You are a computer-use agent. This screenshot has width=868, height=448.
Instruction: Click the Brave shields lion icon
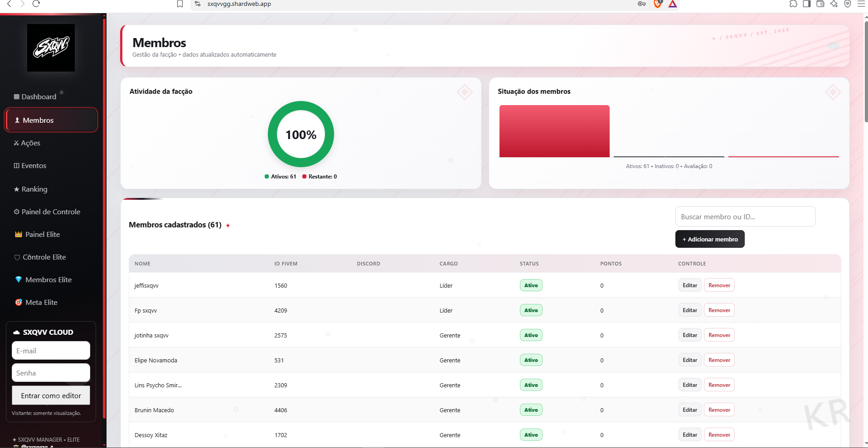click(658, 4)
